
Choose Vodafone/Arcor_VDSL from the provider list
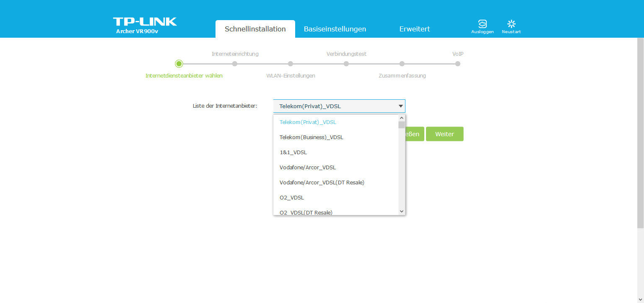tap(336, 168)
